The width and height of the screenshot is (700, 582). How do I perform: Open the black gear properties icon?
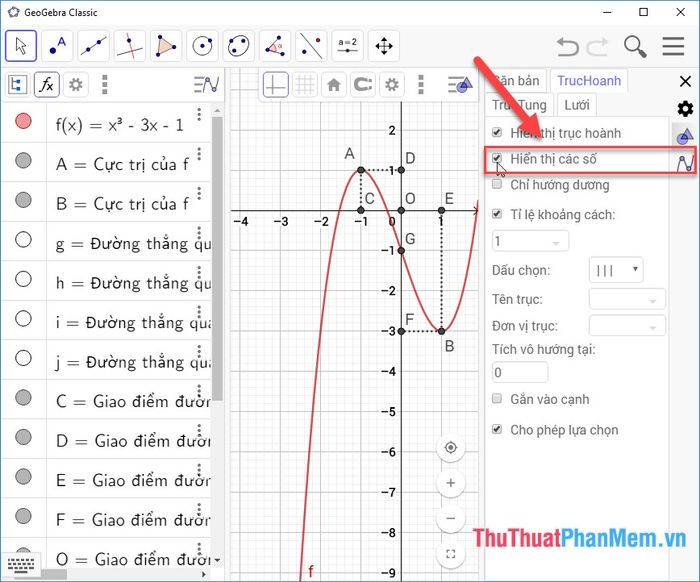(685, 108)
